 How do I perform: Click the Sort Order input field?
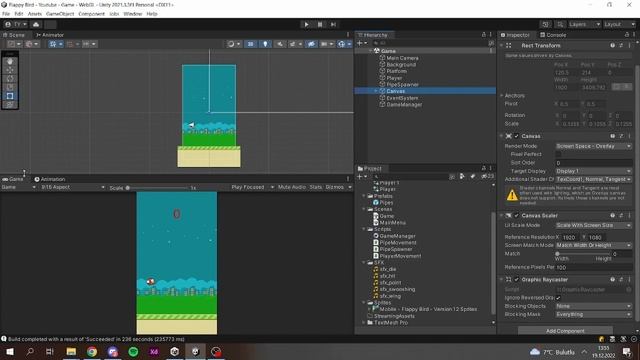pos(593,163)
